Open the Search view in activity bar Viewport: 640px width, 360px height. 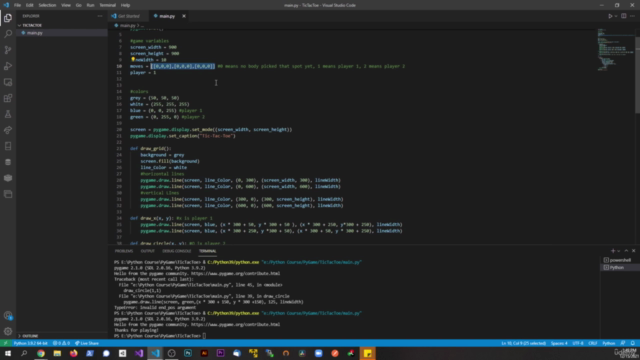(x=8, y=34)
